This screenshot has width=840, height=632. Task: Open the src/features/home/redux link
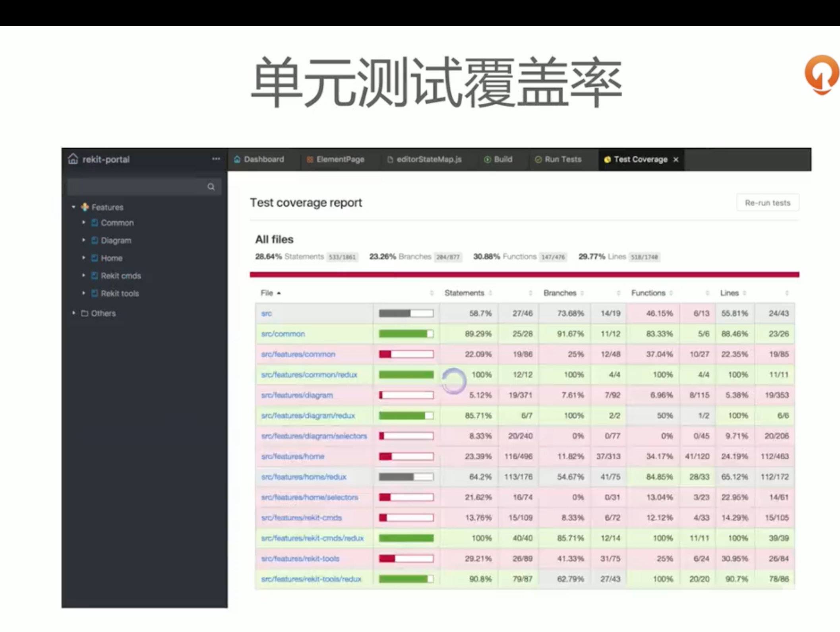[304, 477]
